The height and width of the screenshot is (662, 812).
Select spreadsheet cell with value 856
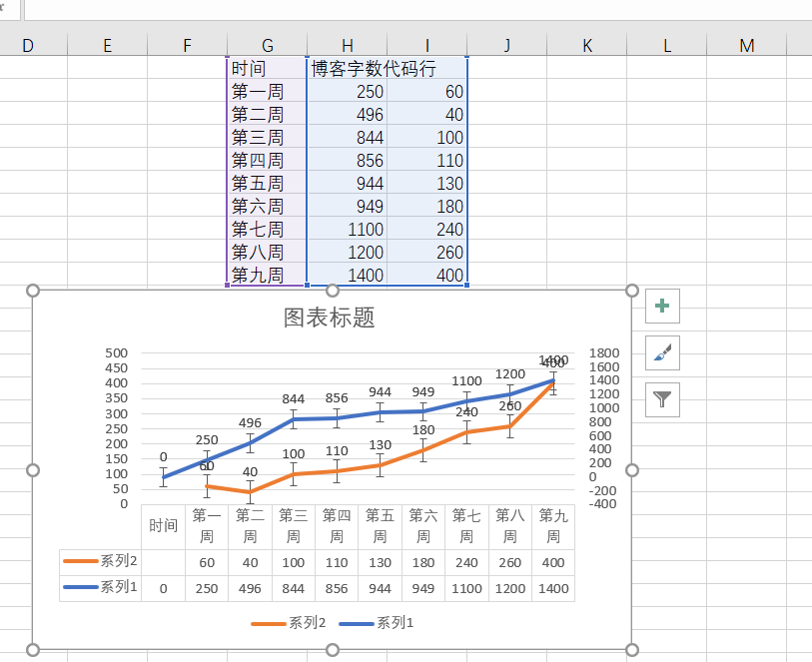pos(347,160)
